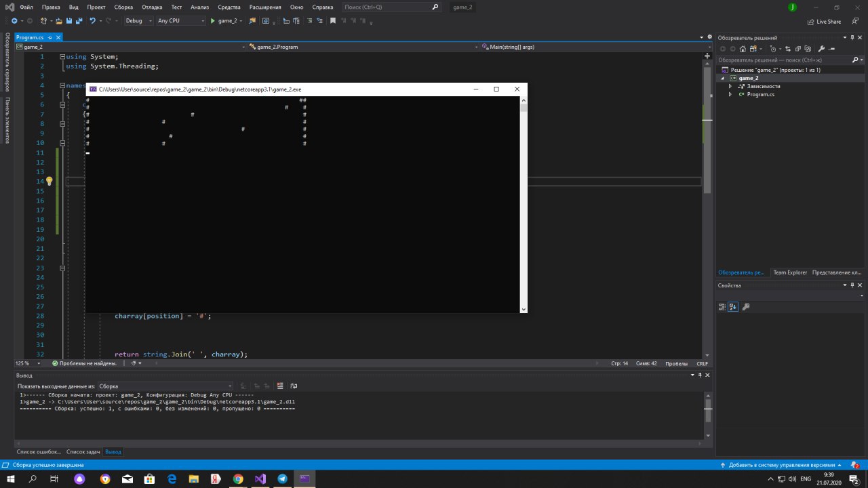Open the Обозреватель серверов side tab

pyautogui.click(x=7, y=64)
